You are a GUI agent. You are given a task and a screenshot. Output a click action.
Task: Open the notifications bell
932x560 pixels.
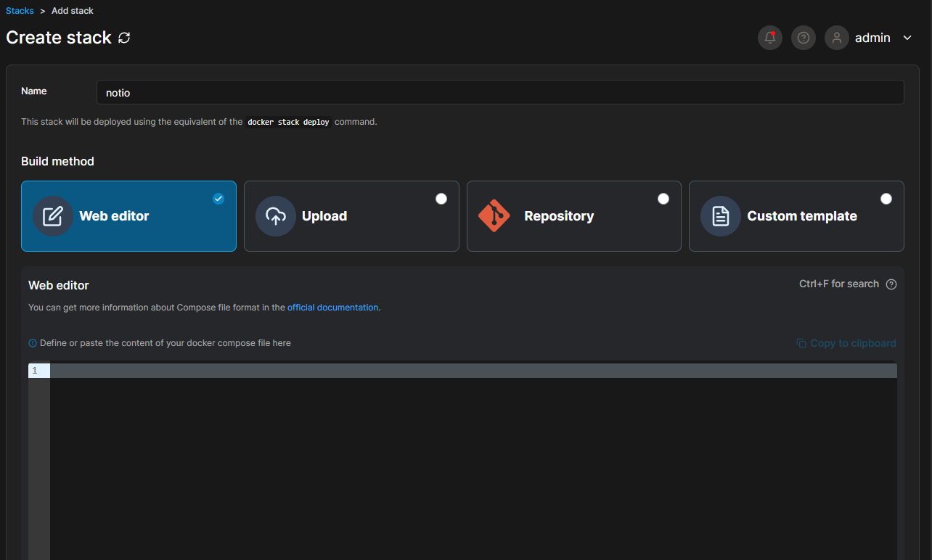[x=770, y=38]
